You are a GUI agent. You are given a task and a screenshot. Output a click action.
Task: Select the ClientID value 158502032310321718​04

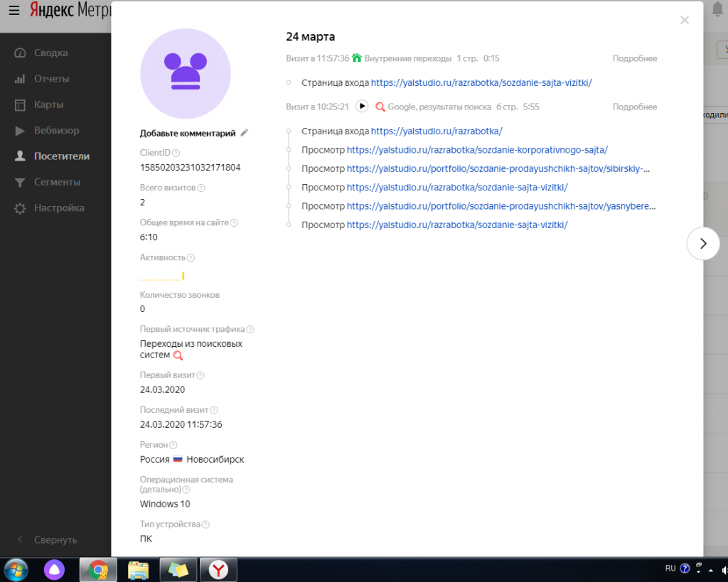coord(191,168)
